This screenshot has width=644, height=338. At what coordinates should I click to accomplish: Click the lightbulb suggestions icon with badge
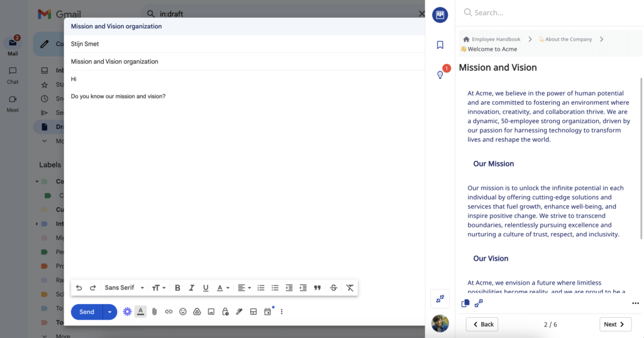click(x=440, y=75)
